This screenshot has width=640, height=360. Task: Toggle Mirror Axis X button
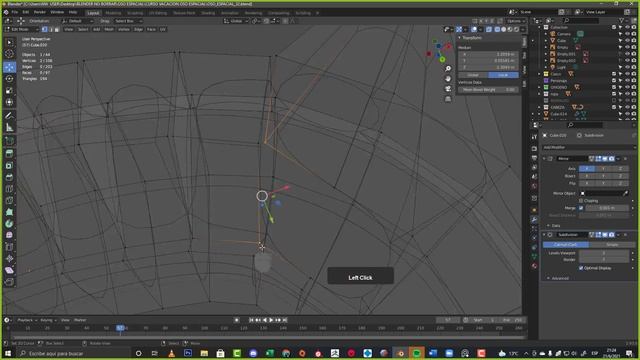click(587, 169)
